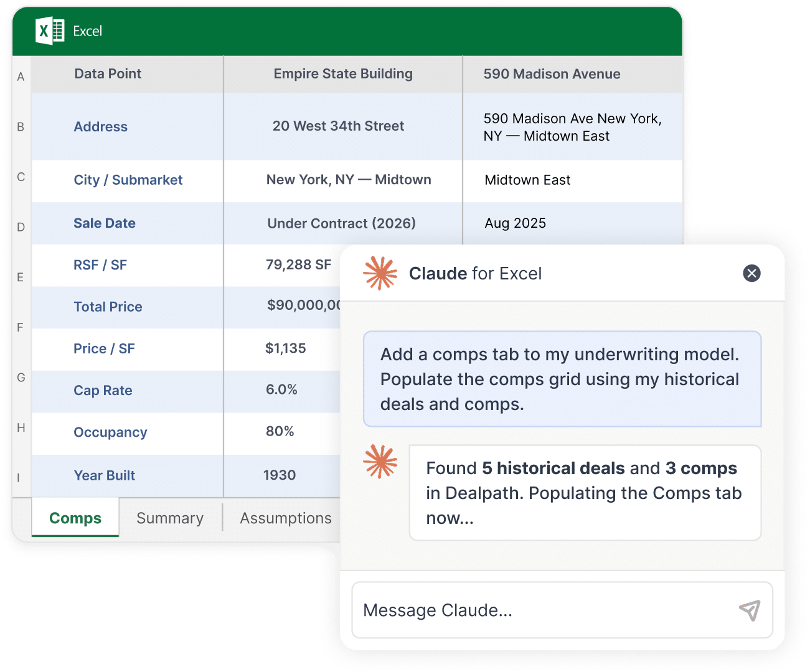Select row header B
Screen dimensions: 810x672
pyautogui.click(x=21, y=127)
